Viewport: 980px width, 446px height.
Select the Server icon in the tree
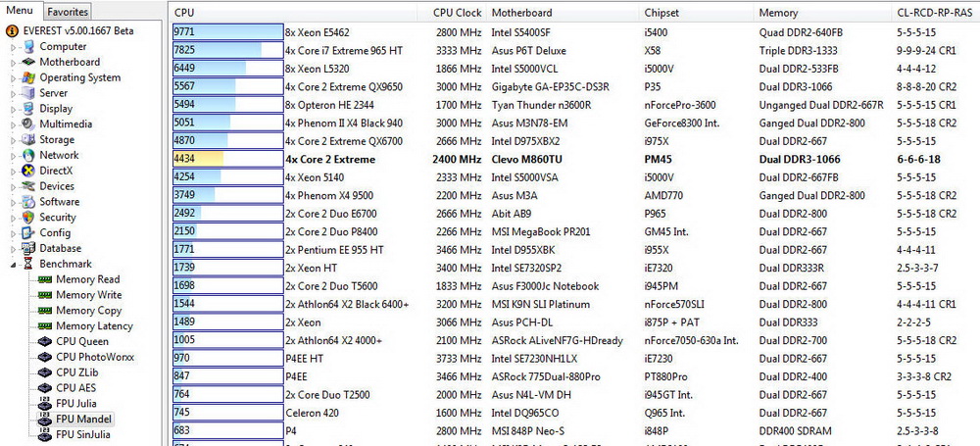[x=28, y=92]
